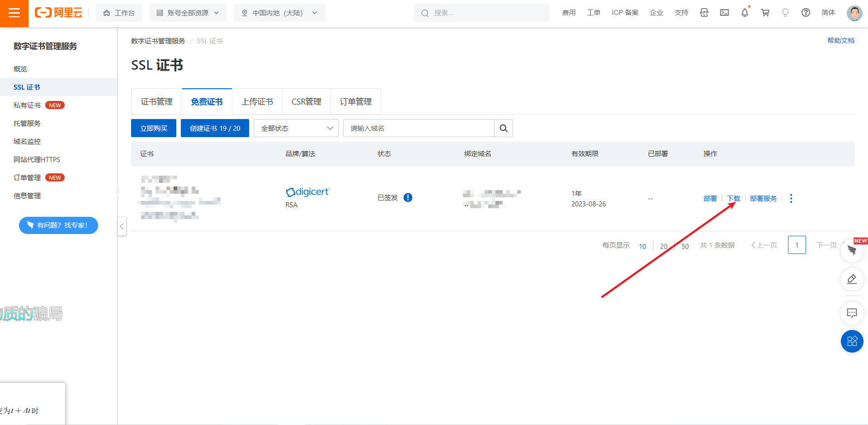Click the domain name input field
The width and height of the screenshot is (868, 425).
(x=418, y=129)
